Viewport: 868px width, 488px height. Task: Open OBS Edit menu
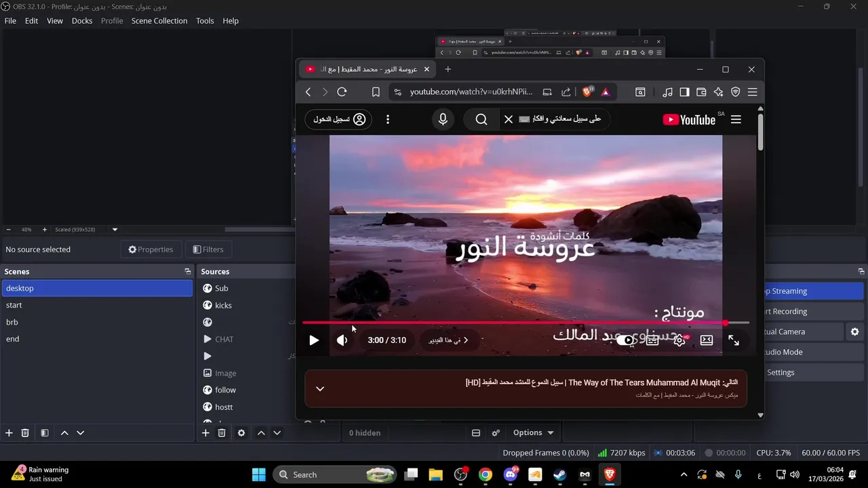(x=32, y=21)
